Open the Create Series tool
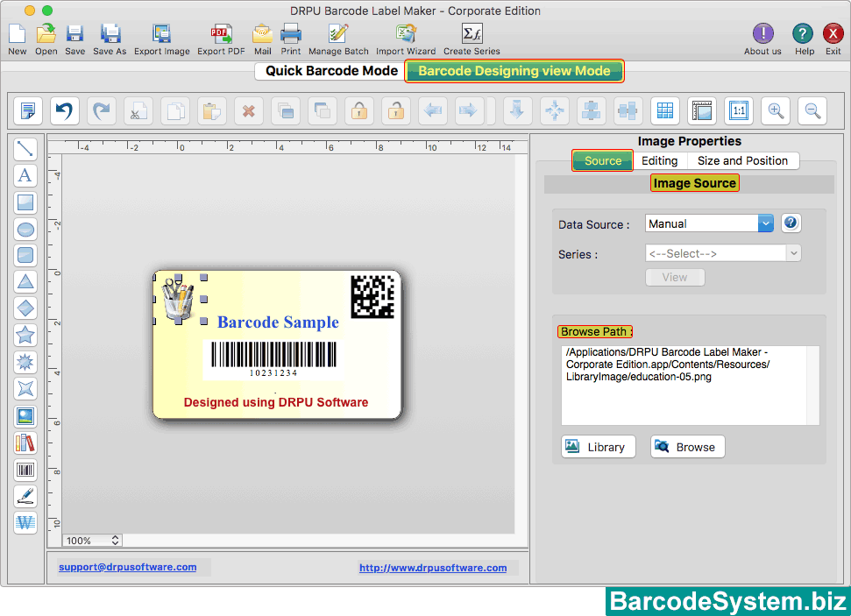Screen dimensions: 851x616 point(472,39)
